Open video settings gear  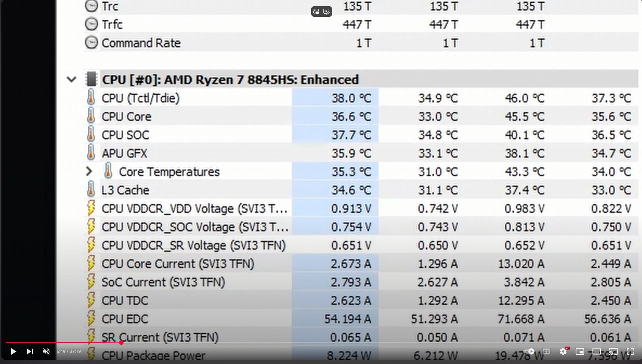tap(563, 351)
